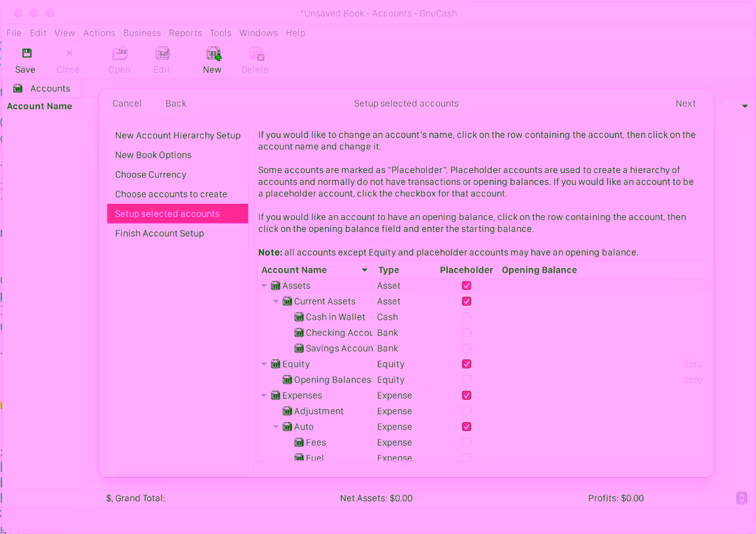The height and width of the screenshot is (534, 756).
Task: Select the Checking Account row
Action: tap(339, 333)
